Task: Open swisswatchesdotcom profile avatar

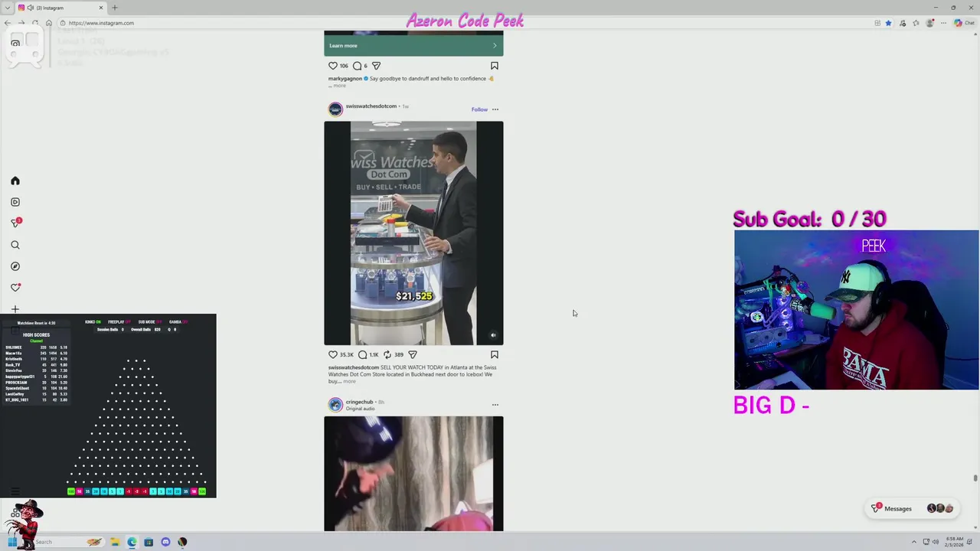Action: click(335, 109)
